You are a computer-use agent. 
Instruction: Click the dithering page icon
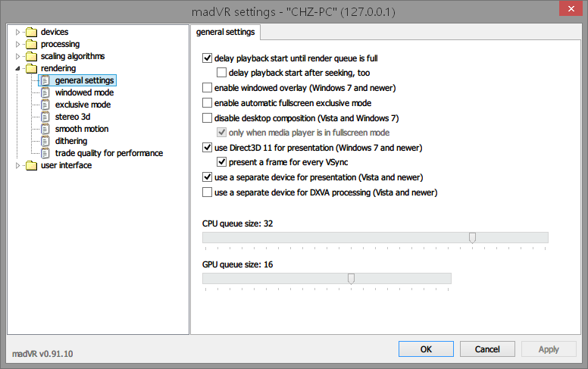[45, 141]
